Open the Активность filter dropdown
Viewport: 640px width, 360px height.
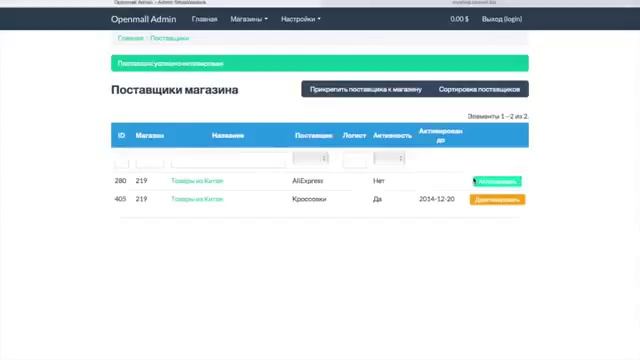[389, 158]
